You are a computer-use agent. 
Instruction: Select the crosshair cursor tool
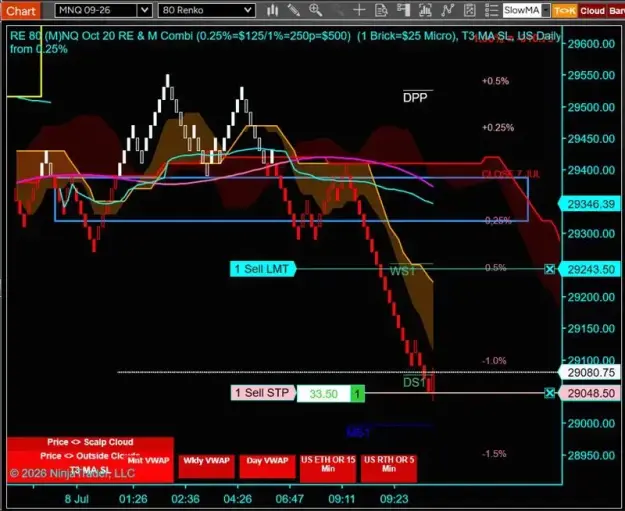click(359, 10)
